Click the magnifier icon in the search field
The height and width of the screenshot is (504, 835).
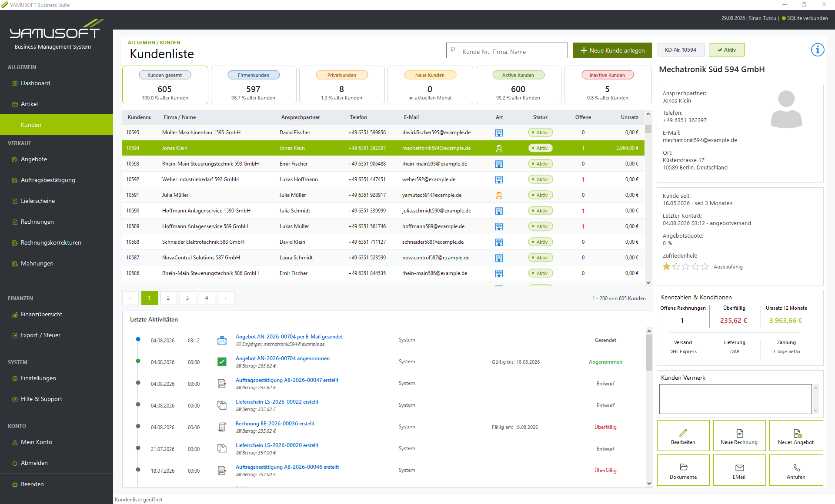(x=453, y=50)
